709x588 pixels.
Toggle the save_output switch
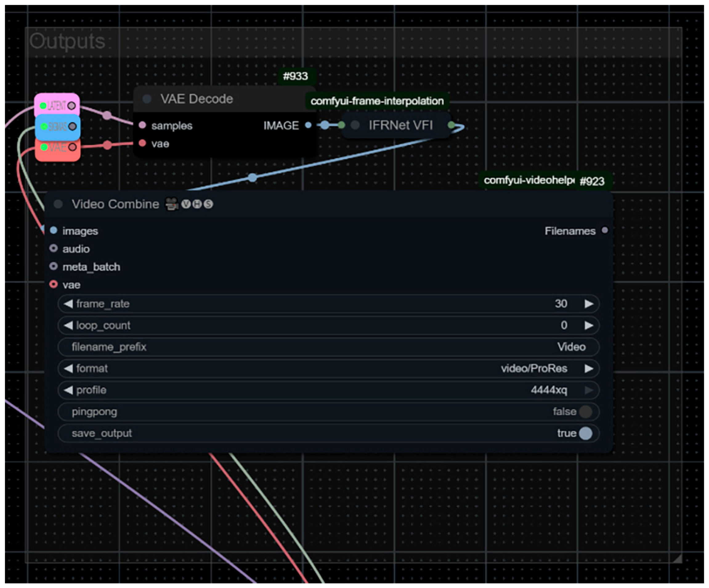pyautogui.click(x=585, y=433)
